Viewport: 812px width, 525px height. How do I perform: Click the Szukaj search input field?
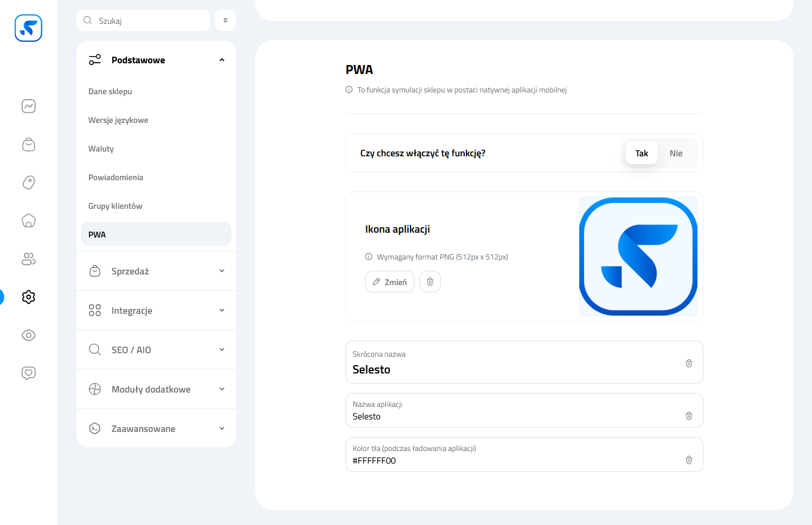click(149, 21)
